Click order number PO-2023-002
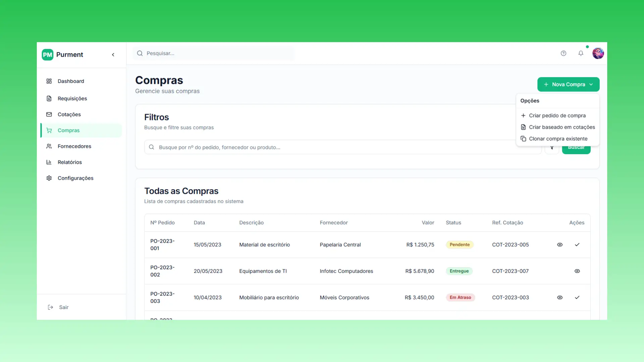Viewport: 644px width, 362px height. 162,271
